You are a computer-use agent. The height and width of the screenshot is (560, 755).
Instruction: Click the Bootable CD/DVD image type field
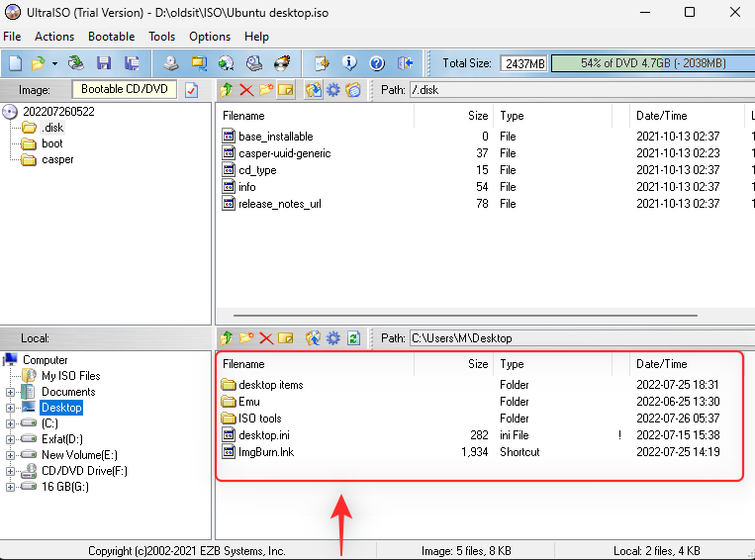(125, 90)
